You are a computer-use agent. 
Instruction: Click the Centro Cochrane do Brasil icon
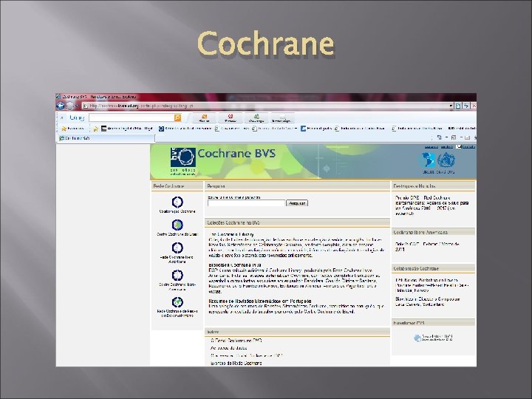[x=177, y=225]
